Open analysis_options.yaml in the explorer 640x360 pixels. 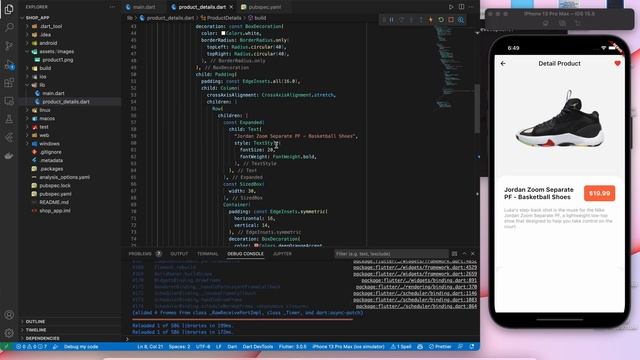(x=64, y=177)
